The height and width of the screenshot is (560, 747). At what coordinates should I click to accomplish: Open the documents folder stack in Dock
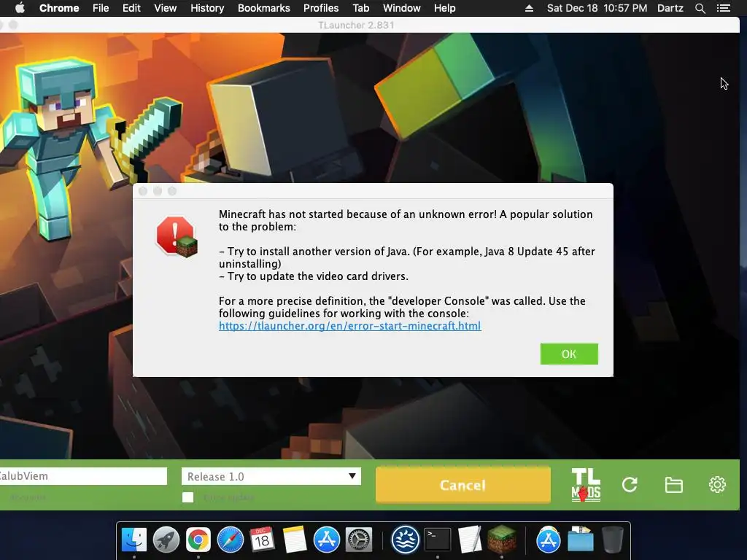click(580, 539)
